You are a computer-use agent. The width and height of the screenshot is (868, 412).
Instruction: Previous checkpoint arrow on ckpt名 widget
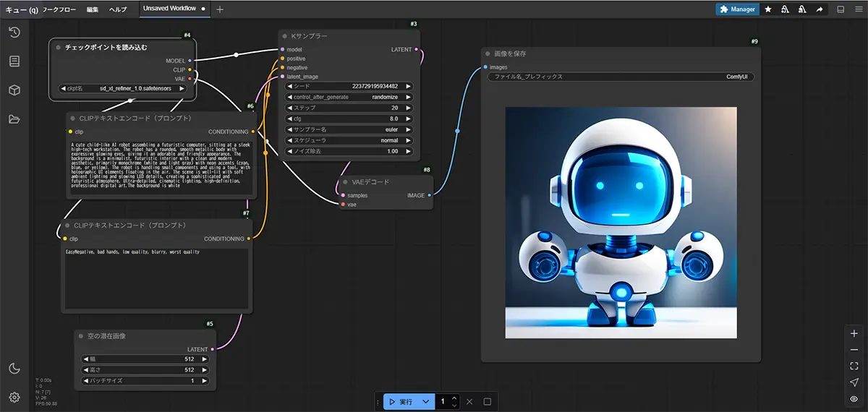63,88
